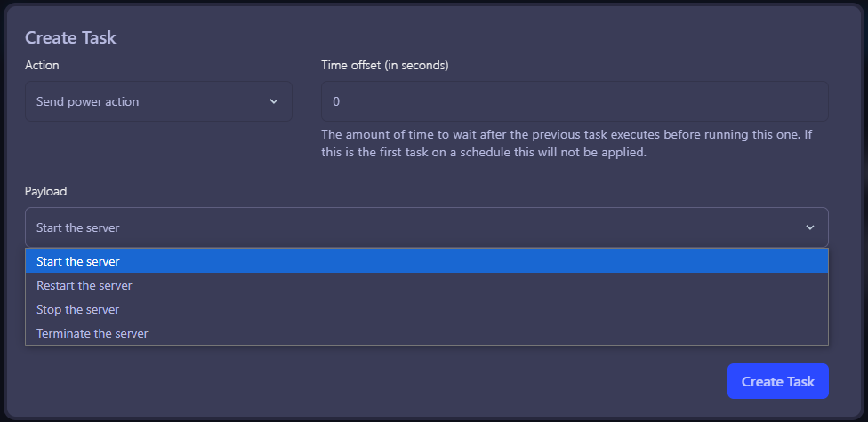The image size is (868, 422).
Task: Click the "0" value in Time offset
Action: point(336,101)
